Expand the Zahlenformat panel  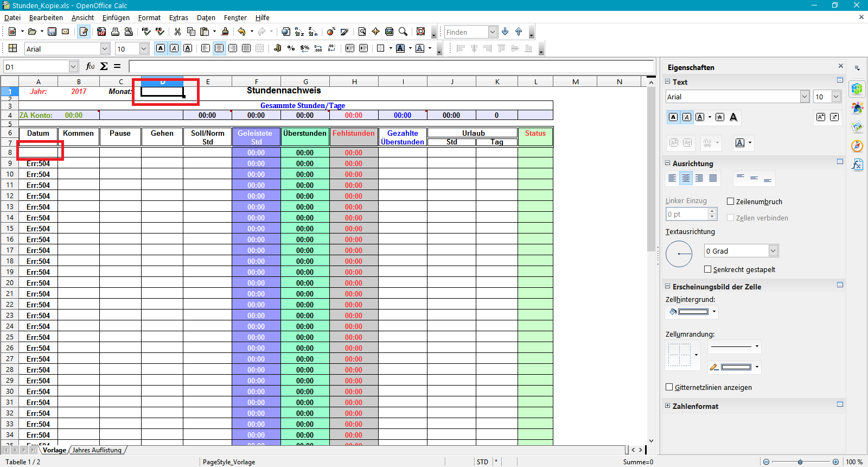click(x=668, y=406)
